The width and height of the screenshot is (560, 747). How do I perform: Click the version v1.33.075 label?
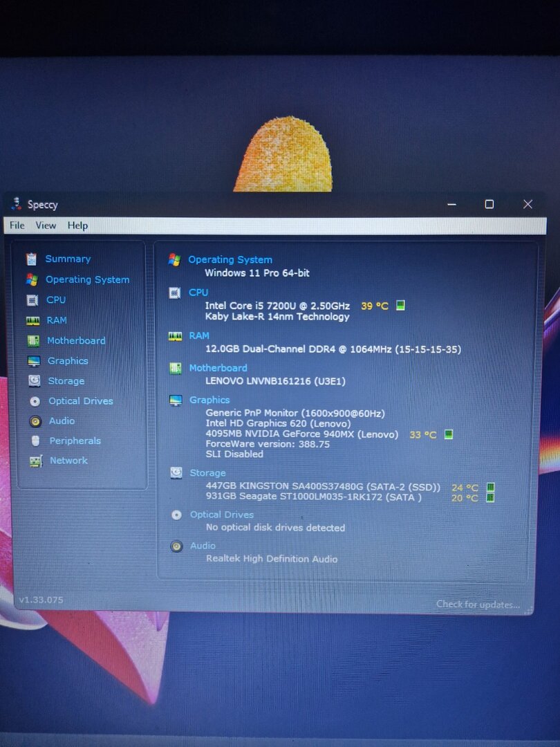coord(41,600)
